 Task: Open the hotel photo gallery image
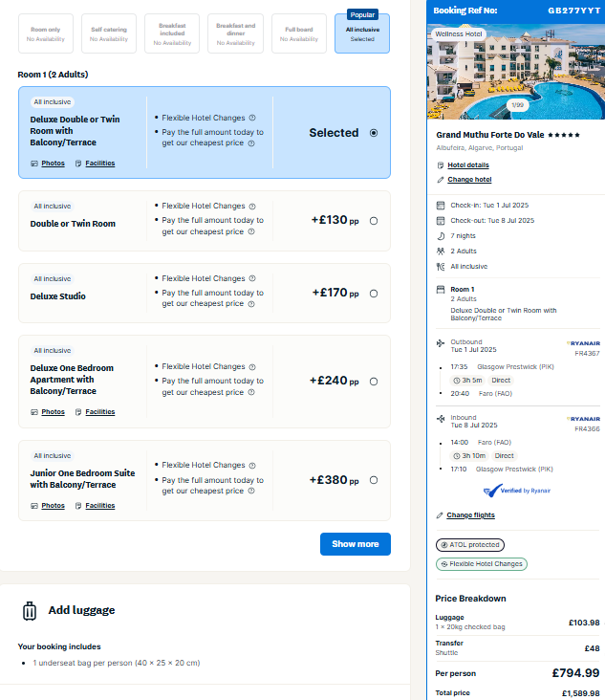pyautogui.click(x=516, y=72)
